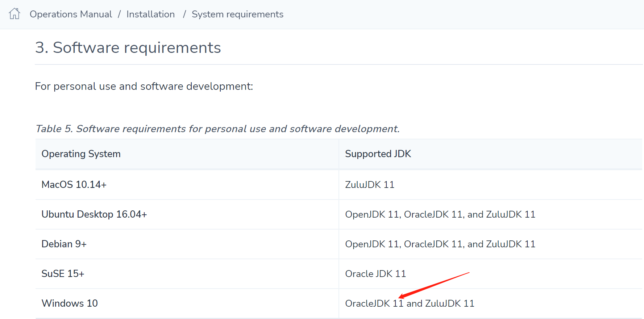The image size is (644, 319).
Task: Open the Operations Manual breadcrumb link
Action: 71,14
